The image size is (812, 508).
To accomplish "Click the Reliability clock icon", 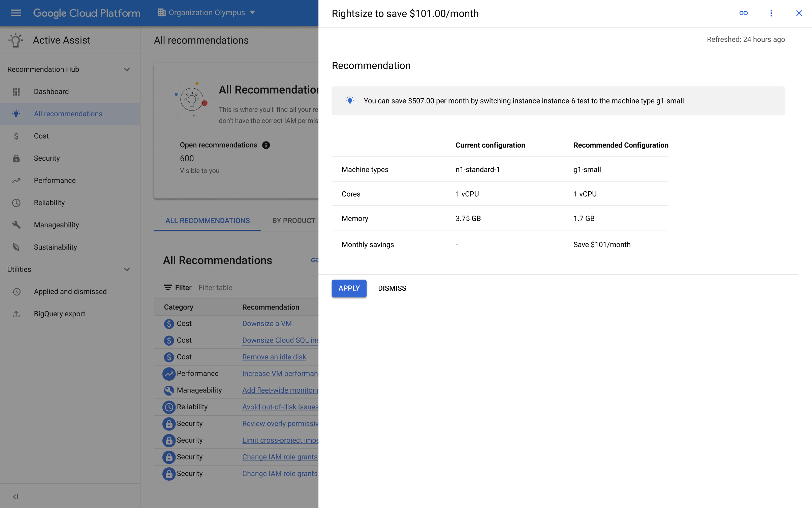I will pyautogui.click(x=16, y=202).
